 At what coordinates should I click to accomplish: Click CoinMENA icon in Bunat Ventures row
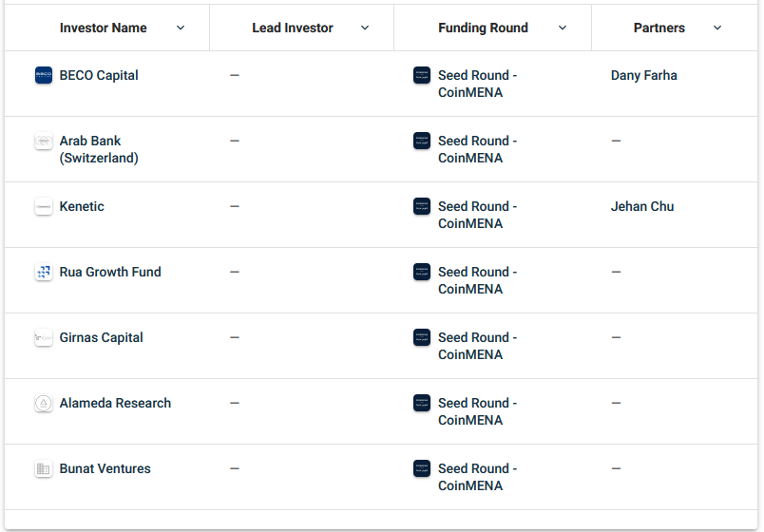[422, 468]
